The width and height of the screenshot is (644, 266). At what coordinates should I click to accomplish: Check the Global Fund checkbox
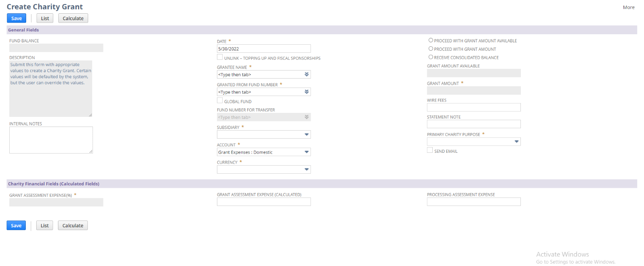click(x=220, y=100)
